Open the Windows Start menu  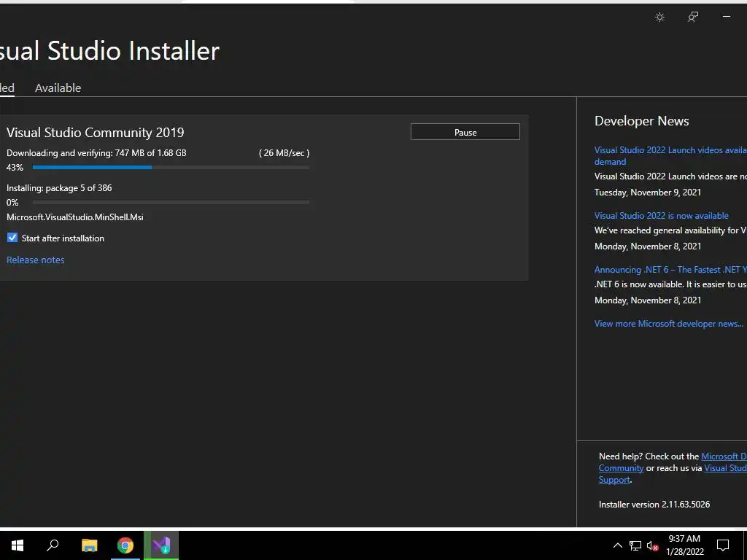pyautogui.click(x=18, y=545)
